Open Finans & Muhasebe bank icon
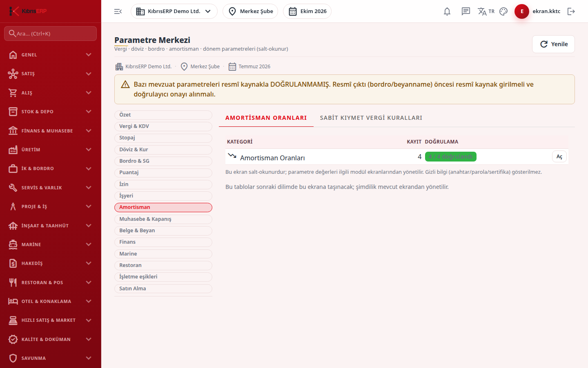588x368 pixels. tap(13, 131)
